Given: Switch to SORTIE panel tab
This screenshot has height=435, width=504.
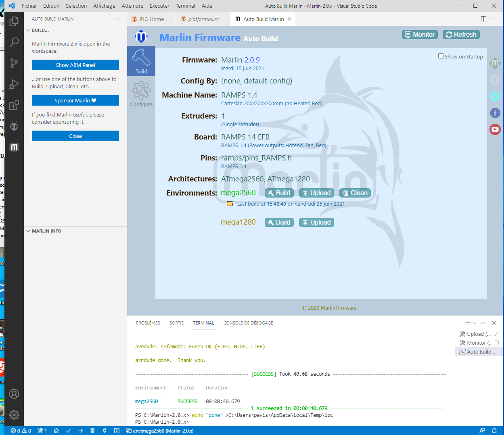Looking at the screenshot, I should tap(176, 323).
